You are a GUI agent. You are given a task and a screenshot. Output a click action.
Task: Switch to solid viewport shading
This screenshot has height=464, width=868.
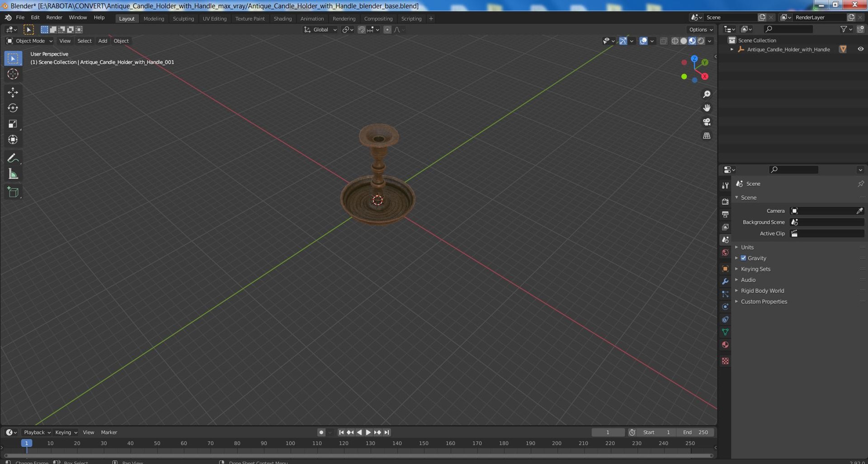[x=684, y=41]
